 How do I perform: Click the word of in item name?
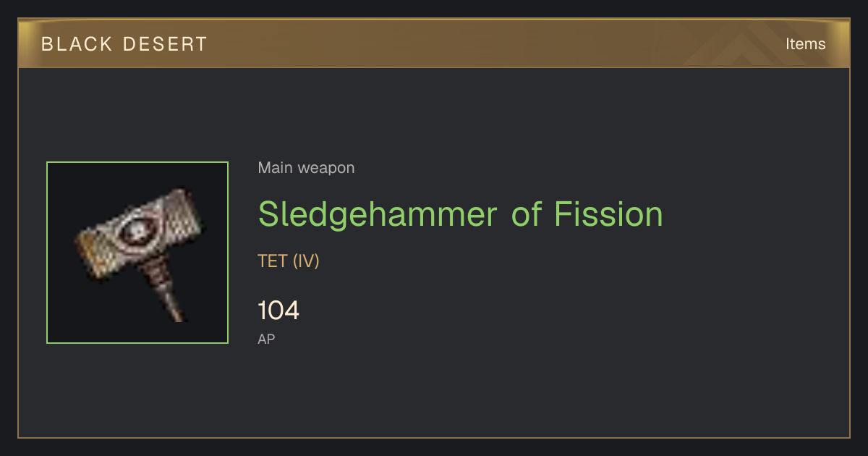coord(527,213)
